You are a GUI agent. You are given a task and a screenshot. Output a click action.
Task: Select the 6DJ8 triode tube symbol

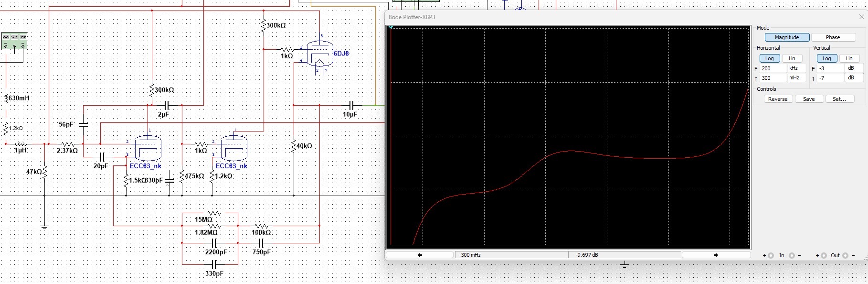tap(319, 54)
